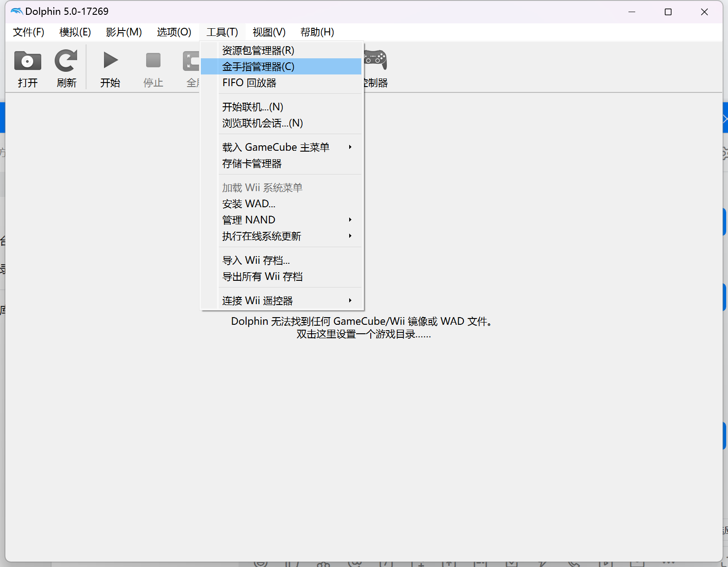Expand 载入 GameCube 主菜单 submenu arrow
The height and width of the screenshot is (567, 728).
350,147
